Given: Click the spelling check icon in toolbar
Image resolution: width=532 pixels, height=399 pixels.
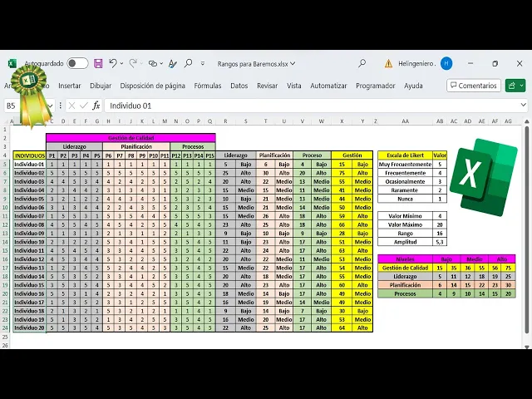Looking at the screenshot, I should tap(173, 63).
